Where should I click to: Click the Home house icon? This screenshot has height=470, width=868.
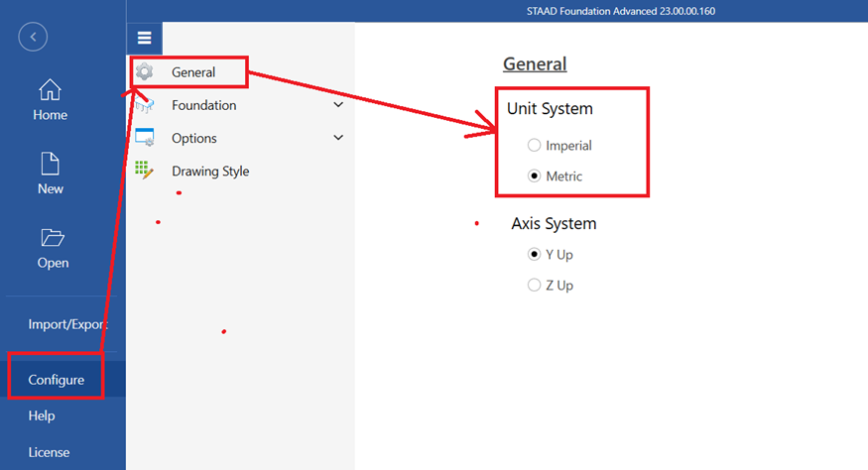click(50, 91)
